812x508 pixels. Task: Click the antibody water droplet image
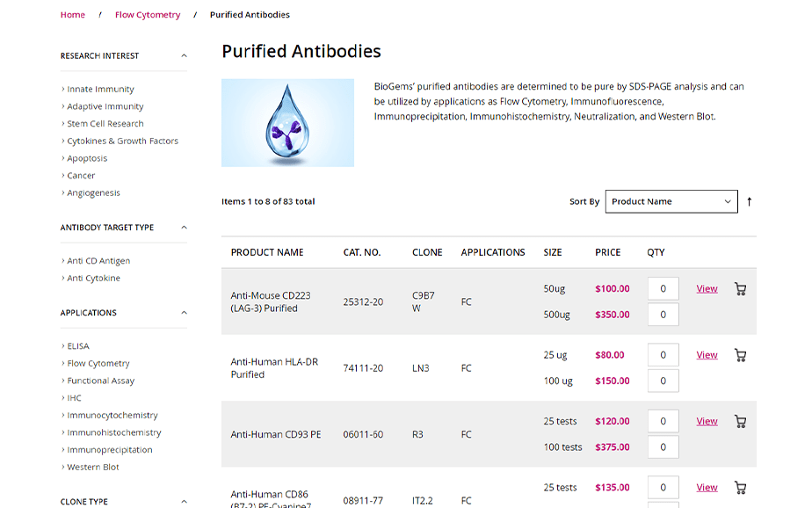287,123
